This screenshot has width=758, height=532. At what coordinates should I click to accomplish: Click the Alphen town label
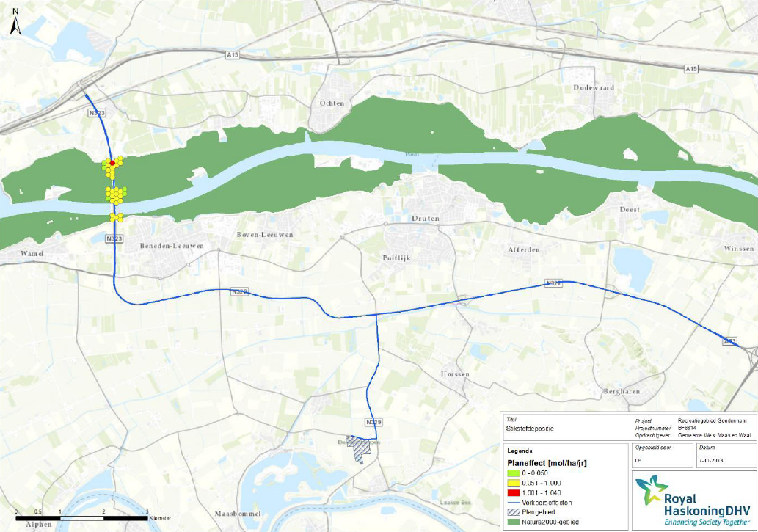(39, 524)
